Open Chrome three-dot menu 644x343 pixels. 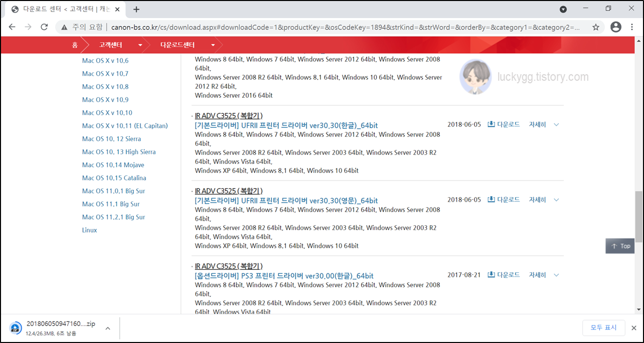pos(632,27)
